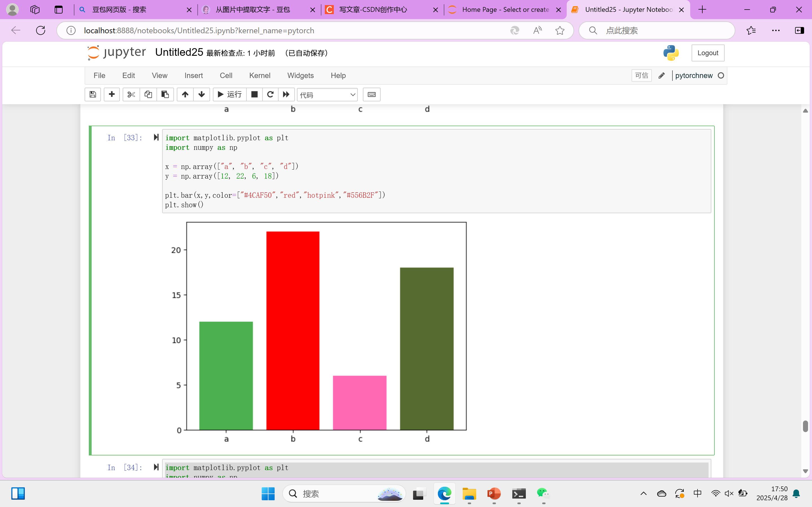Move the selected cell up
The height and width of the screenshot is (507, 812).
click(185, 95)
